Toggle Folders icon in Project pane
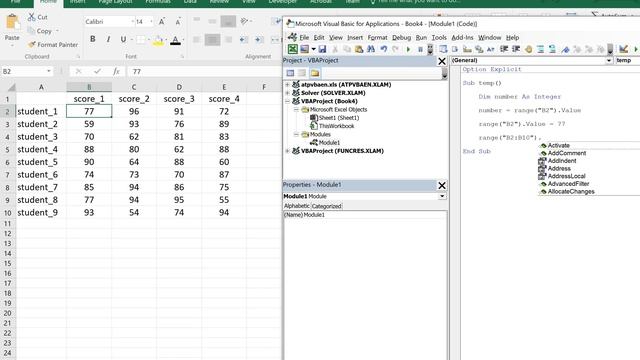The width and height of the screenshot is (640, 360). [315, 73]
